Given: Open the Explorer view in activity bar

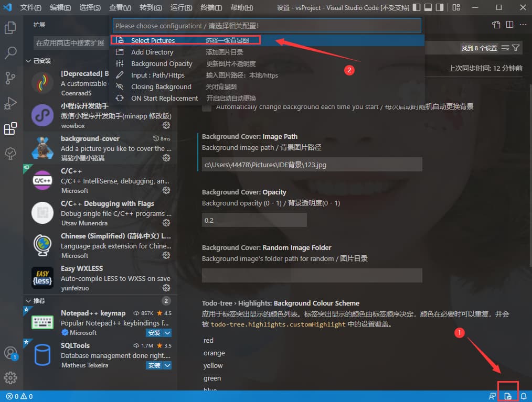Looking at the screenshot, I should pos(10,28).
